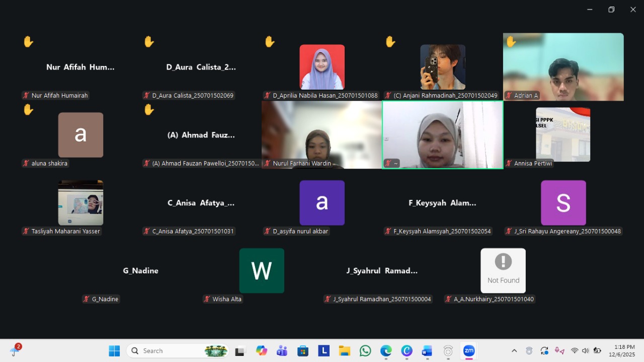The image size is (644, 362).
Task: Open WhatsApp from the taskbar
Action: [x=365, y=351]
